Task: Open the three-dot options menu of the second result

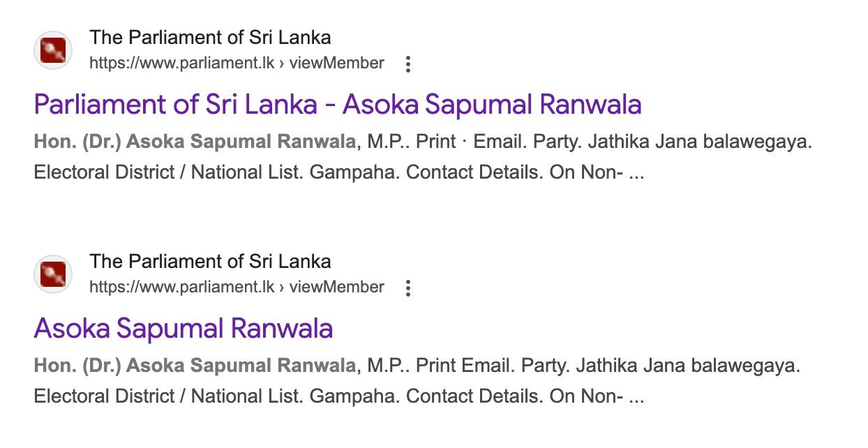Action: (x=408, y=288)
